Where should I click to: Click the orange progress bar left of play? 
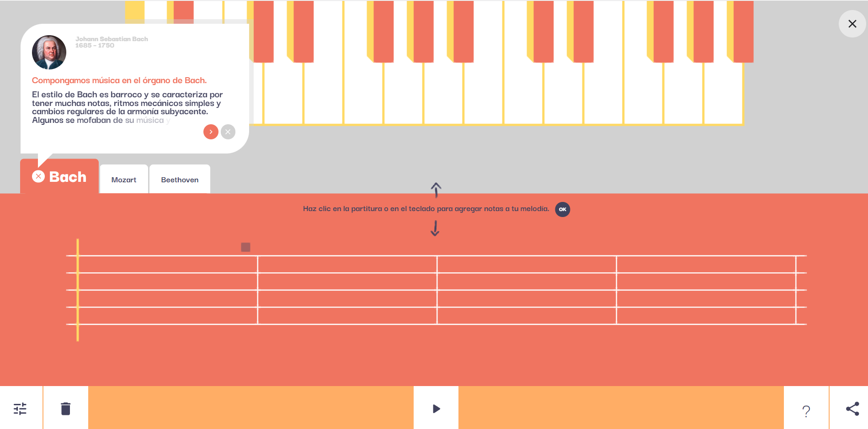[251, 408]
